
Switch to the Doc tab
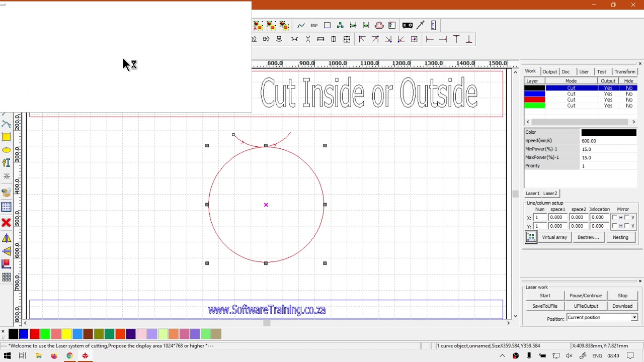pyautogui.click(x=566, y=72)
